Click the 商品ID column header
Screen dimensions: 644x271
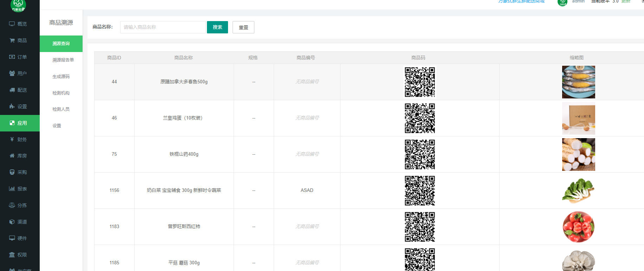114,58
